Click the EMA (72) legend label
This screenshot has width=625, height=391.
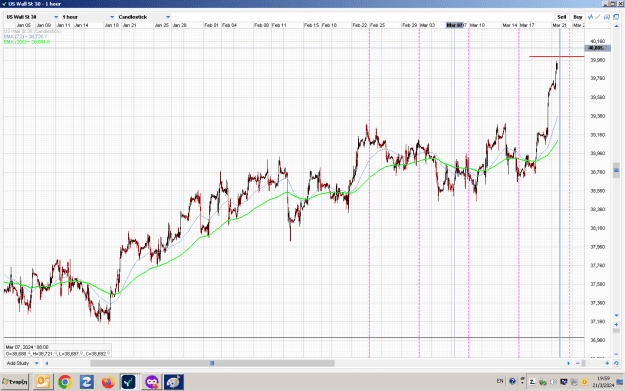26,36
